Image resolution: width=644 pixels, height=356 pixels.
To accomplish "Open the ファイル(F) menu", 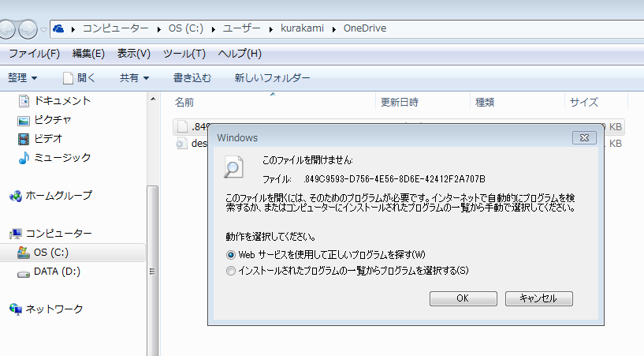I will pyautogui.click(x=34, y=54).
